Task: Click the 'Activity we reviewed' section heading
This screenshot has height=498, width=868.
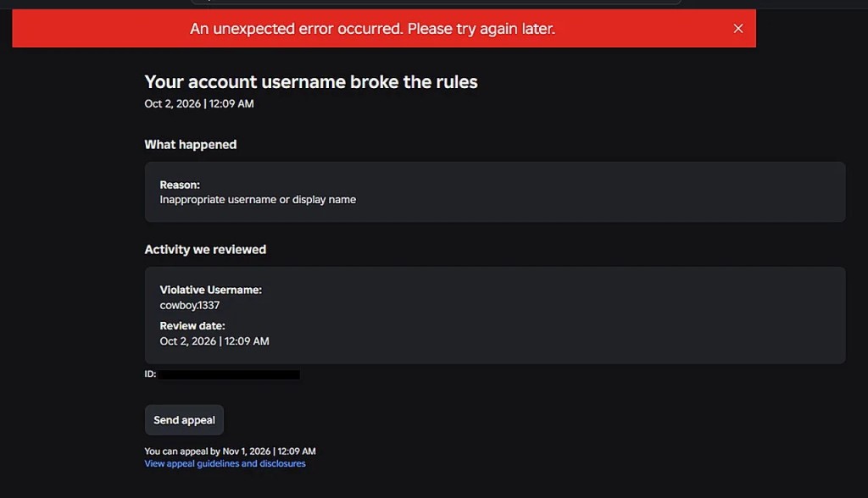Action: pyautogui.click(x=205, y=250)
